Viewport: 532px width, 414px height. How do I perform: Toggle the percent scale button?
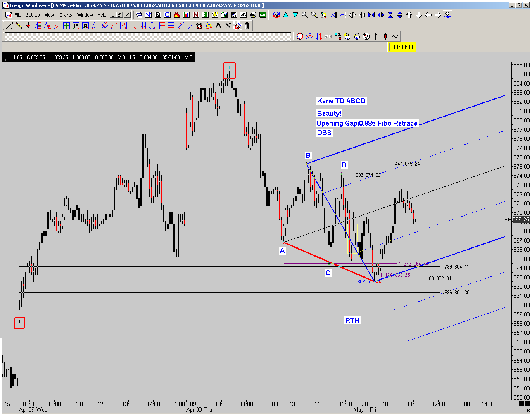pos(333,15)
